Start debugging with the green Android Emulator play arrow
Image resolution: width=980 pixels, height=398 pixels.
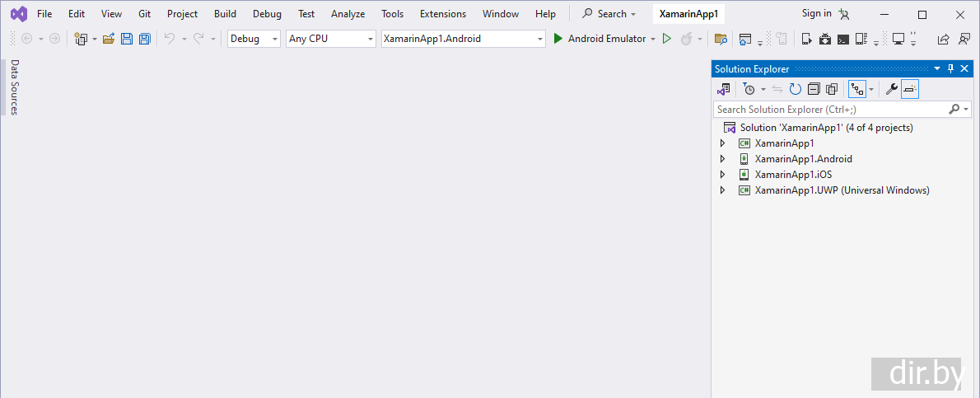[x=558, y=39]
